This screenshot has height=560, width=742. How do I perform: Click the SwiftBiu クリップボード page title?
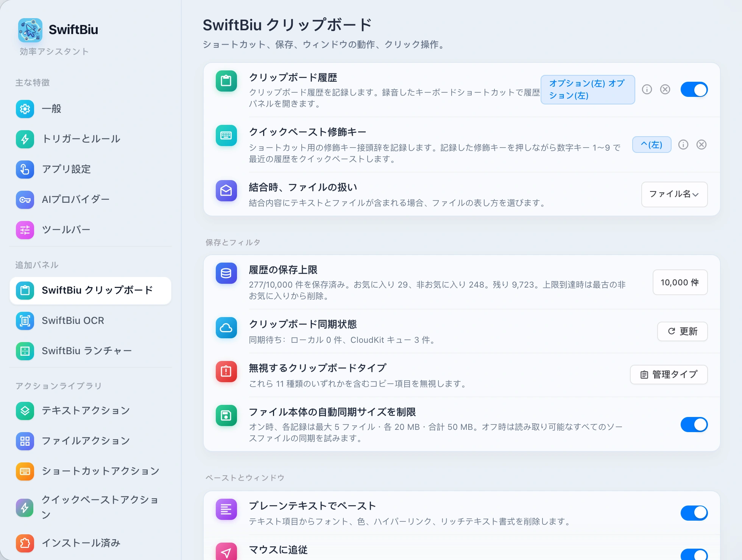[287, 25]
